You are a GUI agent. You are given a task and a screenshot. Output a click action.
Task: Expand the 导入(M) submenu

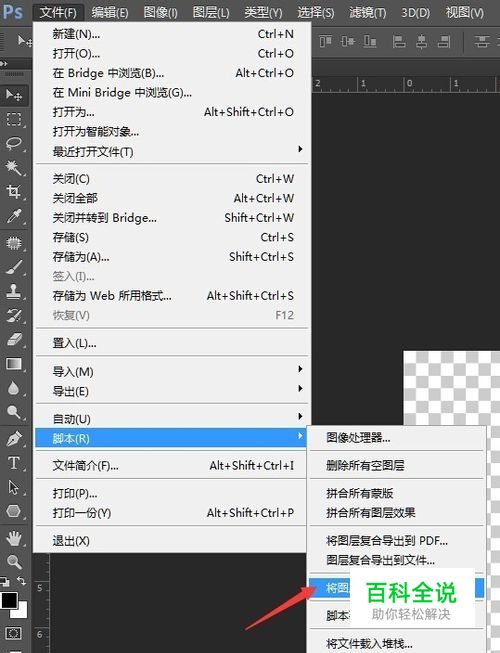pos(172,371)
